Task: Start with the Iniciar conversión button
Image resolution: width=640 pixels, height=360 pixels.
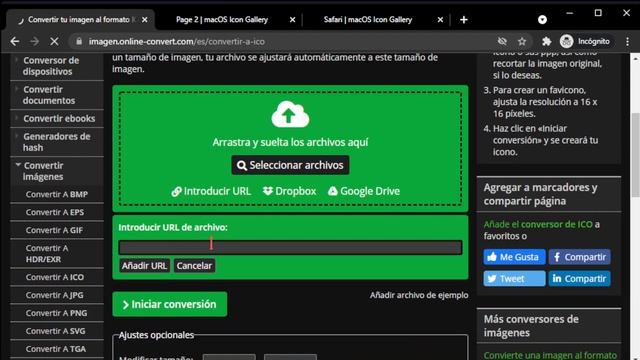Action: (169, 304)
